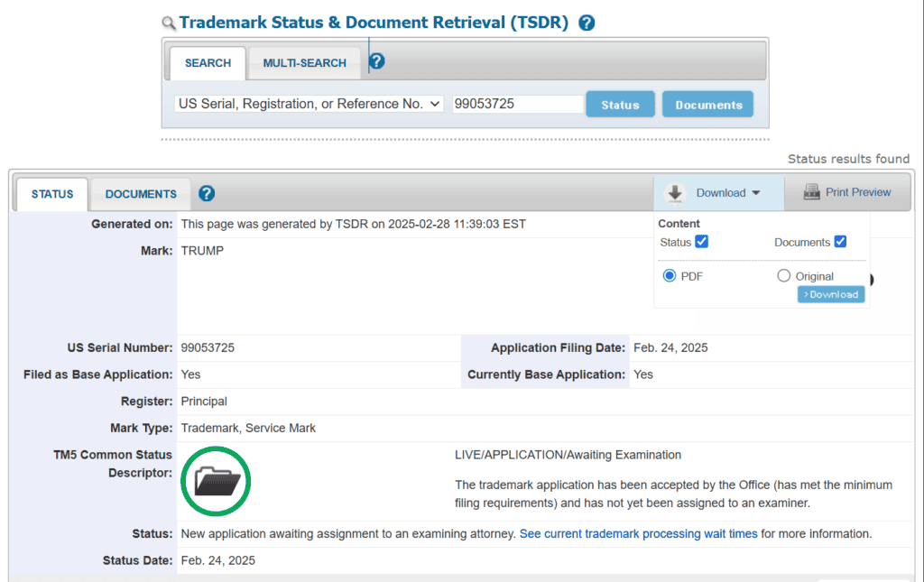Switch to the SEARCH tab
The height and width of the screenshot is (582, 924).
(x=208, y=63)
